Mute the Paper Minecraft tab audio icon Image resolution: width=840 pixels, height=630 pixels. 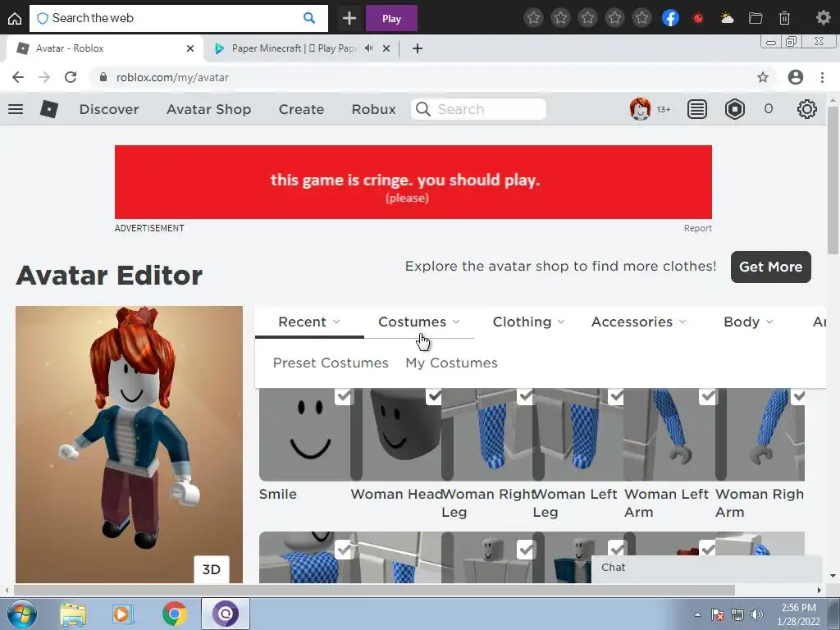(x=368, y=48)
